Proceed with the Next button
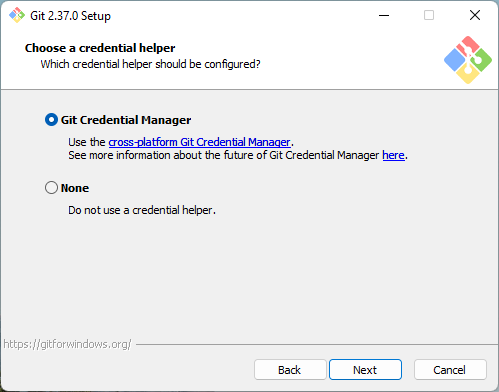 365,370
